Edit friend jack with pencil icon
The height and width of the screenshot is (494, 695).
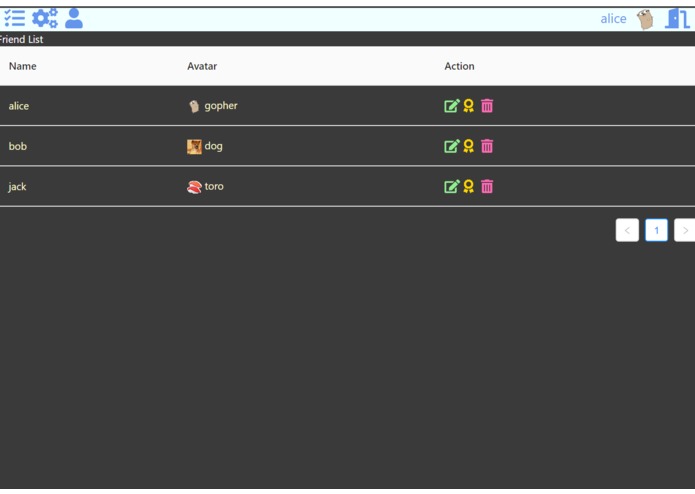[452, 187]
